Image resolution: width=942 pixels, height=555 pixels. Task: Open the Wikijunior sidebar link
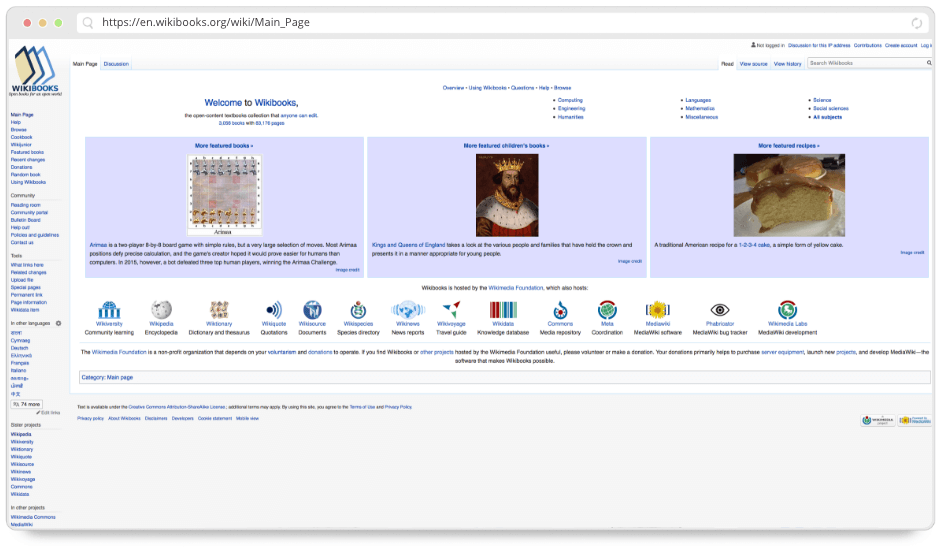pos(21,145)
